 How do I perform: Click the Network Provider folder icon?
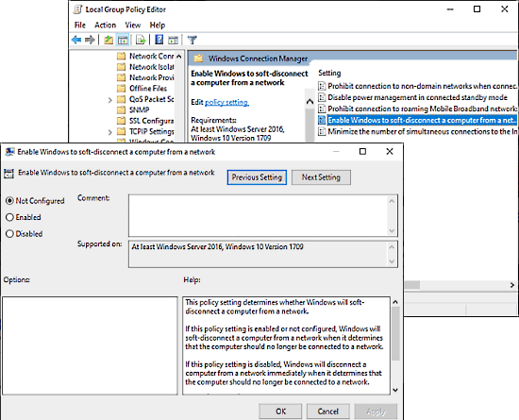pyautogui.click(x=122, y=77)
